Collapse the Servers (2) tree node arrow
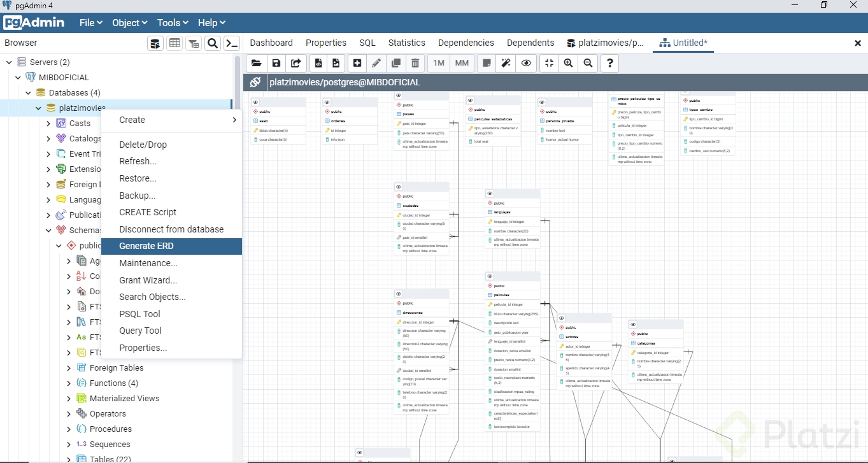This screenshot has height=463, width=868. pos(9,62)
